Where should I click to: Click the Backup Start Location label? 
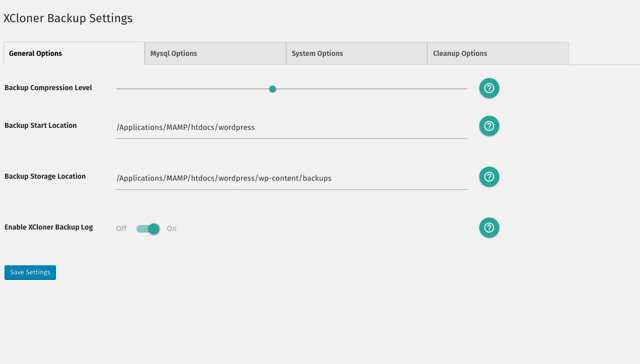[x=41, y=125]
